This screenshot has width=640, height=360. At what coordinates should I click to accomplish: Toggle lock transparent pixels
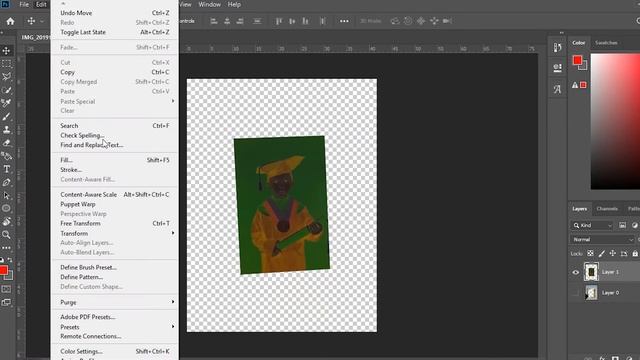point(590,253)
